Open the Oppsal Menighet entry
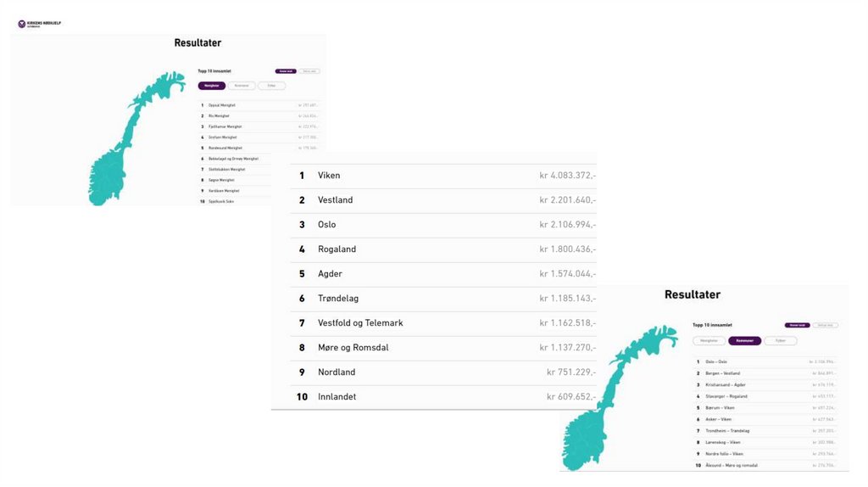 coord(222,105)
